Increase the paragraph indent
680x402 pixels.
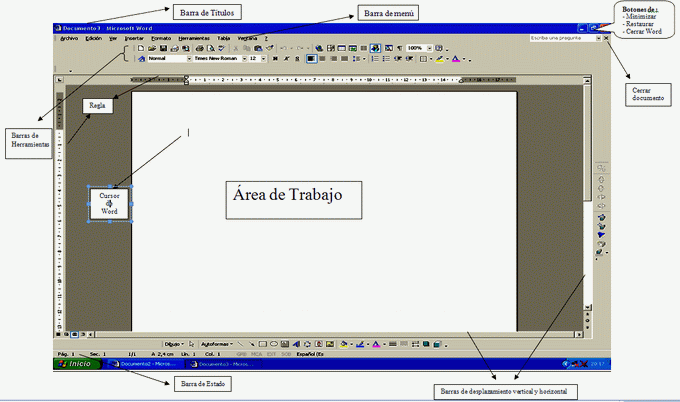pyautogui.click(x=409, y=59)
